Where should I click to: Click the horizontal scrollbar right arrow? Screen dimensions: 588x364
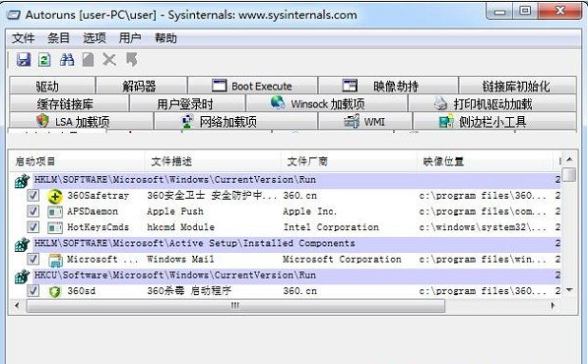[x=554, y=306]
